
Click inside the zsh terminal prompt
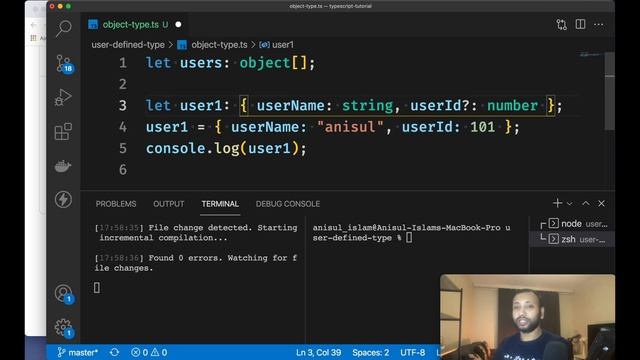point(409,238)
